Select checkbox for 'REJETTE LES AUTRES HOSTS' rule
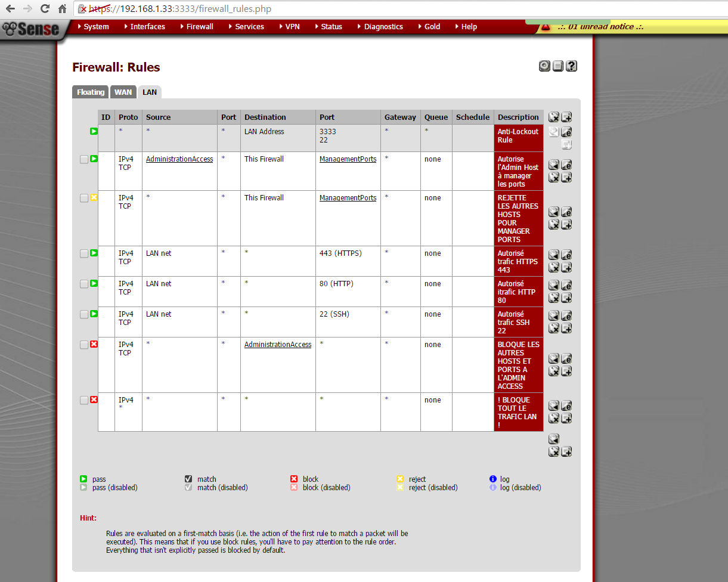728x582 pixels. tap(84, 198)
